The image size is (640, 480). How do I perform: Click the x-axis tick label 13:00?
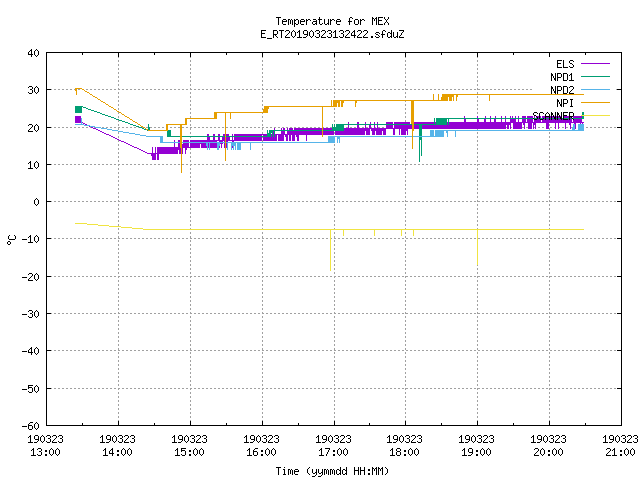pyautogui.click(x=45, y=452)
